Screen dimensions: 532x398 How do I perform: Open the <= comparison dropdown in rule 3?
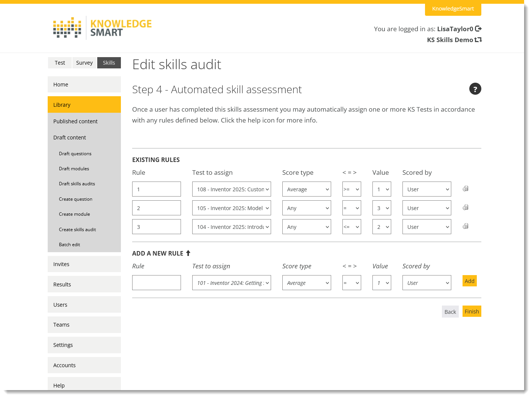(352, 227)
